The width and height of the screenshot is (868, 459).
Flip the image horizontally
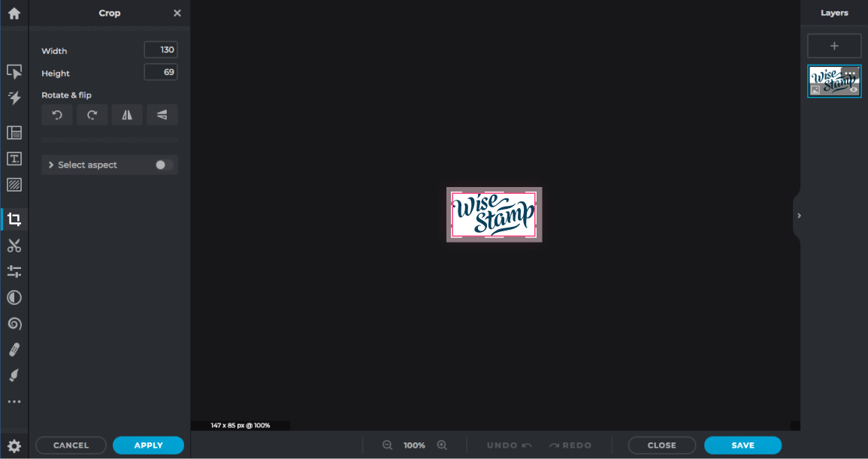(x=127, y=115)
